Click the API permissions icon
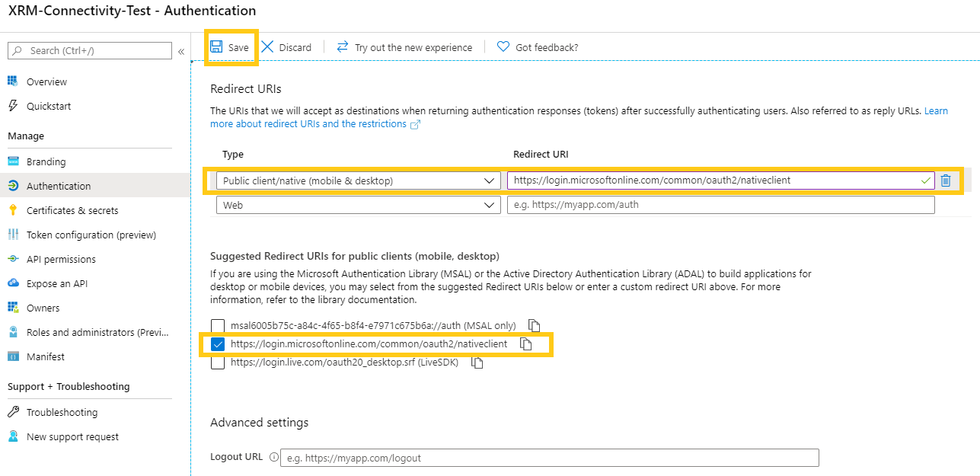 (13, 259)
